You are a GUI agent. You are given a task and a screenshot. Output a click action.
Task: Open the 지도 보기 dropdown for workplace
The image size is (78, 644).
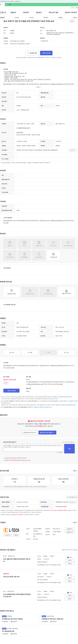point(72,150)
